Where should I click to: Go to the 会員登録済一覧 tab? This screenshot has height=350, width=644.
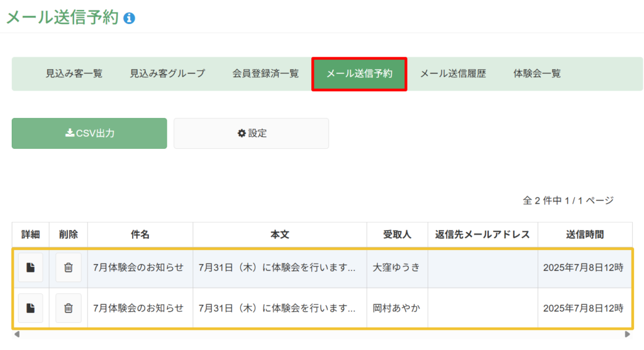[x=265, y=74]
